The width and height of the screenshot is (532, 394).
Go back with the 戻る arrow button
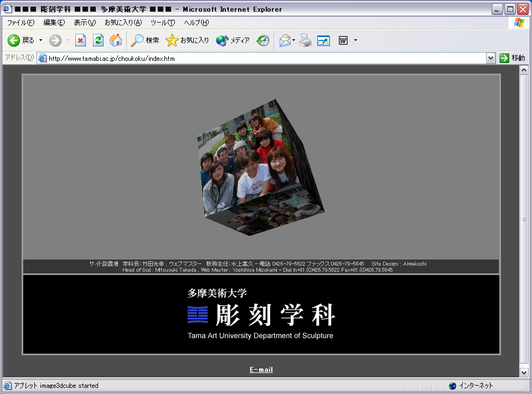[20, 40]
